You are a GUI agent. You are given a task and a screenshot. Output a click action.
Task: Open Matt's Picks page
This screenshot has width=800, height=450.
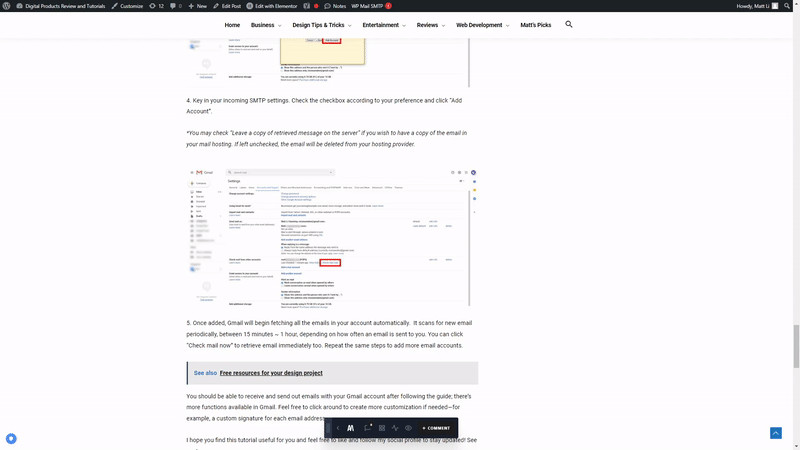coord(536,24)
